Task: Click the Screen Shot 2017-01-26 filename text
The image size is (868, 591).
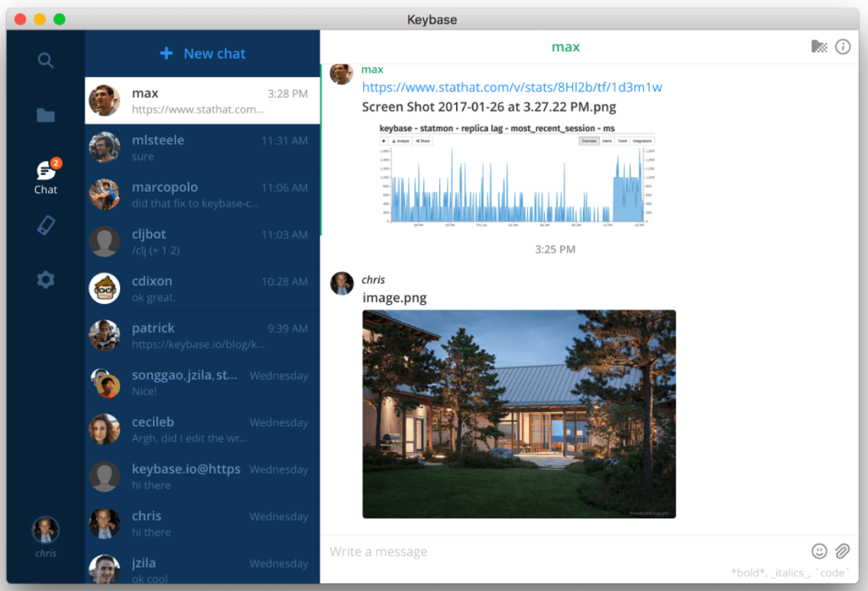Action: [489, 107]
